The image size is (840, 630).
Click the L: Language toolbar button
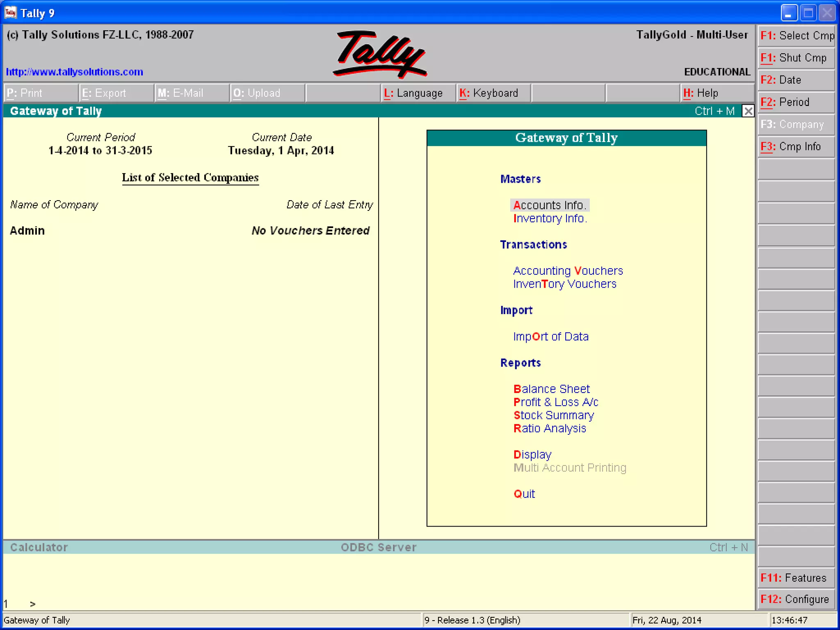418,93
